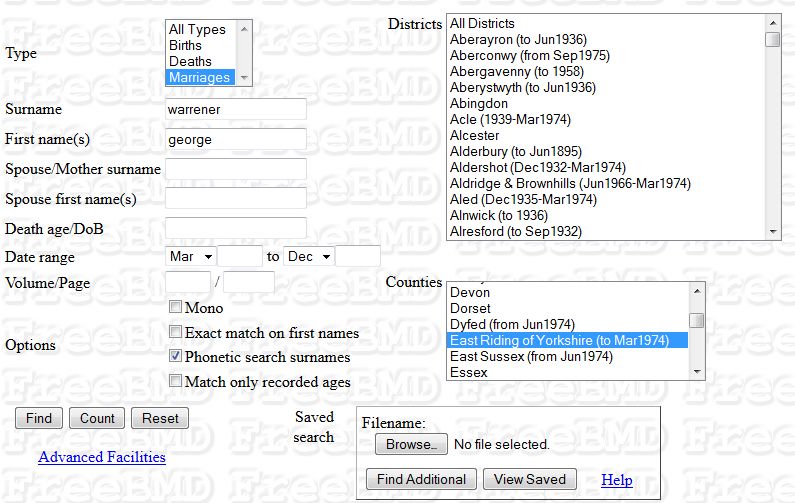Click the Death age/DoB field

236,228
